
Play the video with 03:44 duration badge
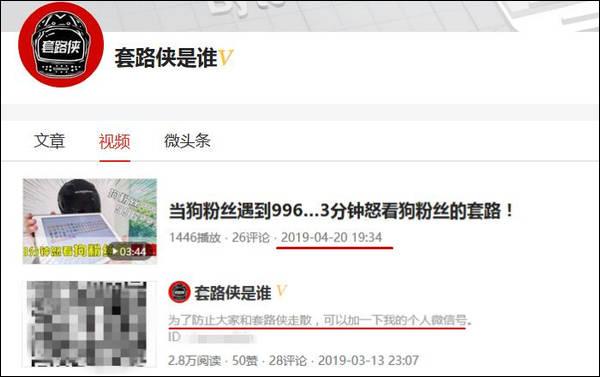(x=129, y=251)
